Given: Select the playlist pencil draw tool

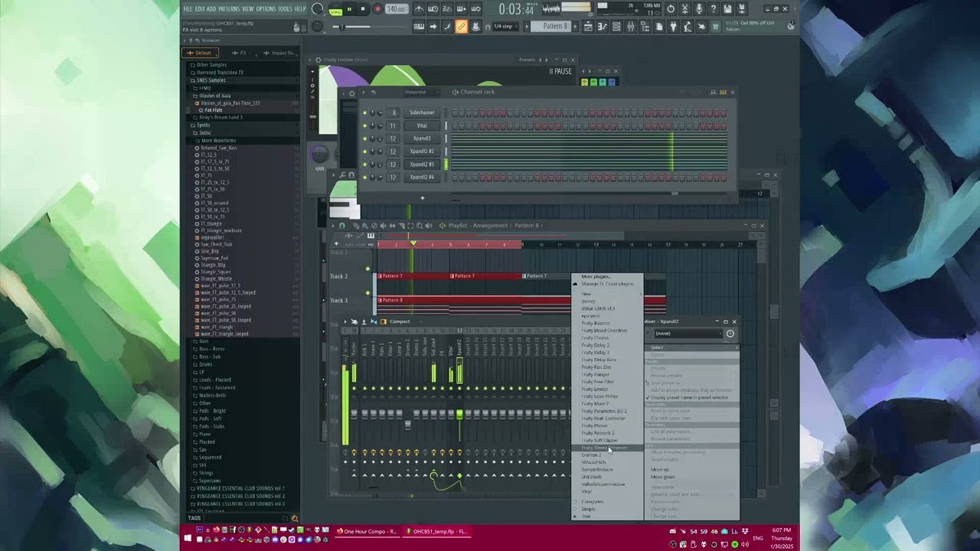Looking at the screenshot, I should (x=355, y=226).
